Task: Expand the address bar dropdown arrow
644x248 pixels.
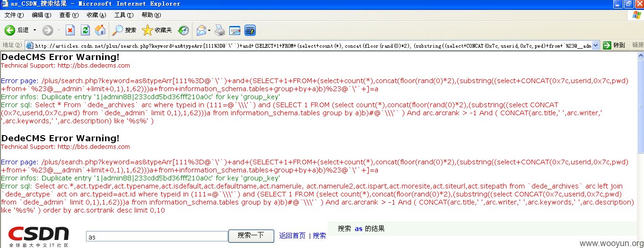Action: coord(595,45)
